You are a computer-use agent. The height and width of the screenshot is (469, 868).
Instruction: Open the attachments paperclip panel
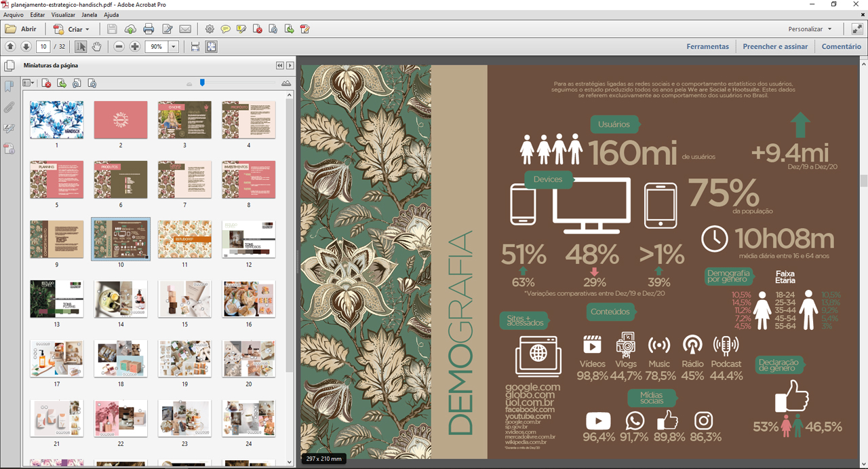(x=9, y=108)
